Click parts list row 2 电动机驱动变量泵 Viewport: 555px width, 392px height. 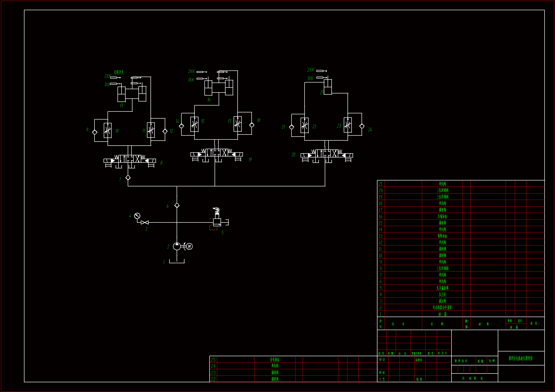(442, 308)
